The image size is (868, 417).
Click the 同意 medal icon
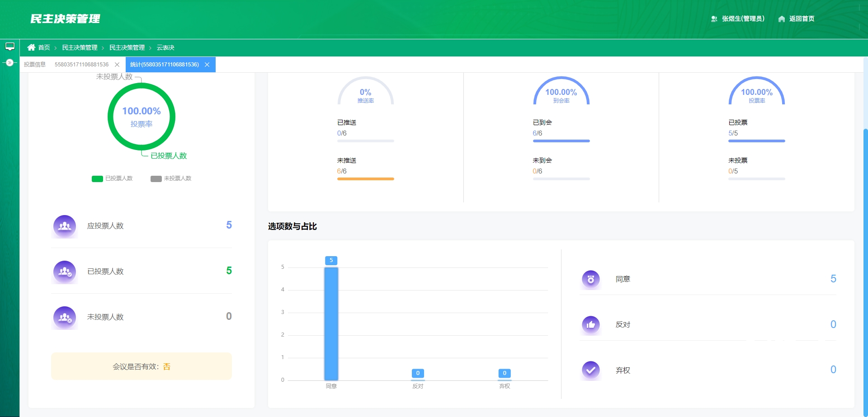(591, 279)
